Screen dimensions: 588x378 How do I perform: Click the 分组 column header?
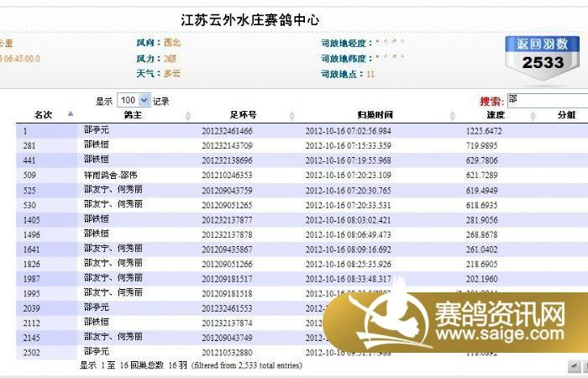[566, 115]
